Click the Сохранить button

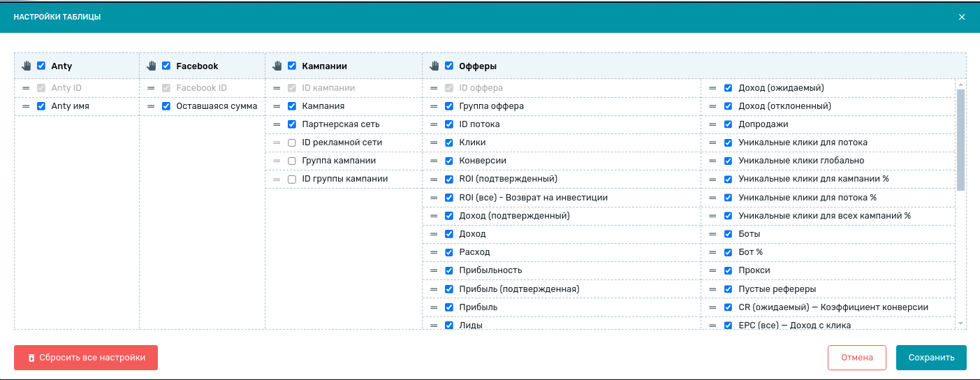click(x=931, y=358)
